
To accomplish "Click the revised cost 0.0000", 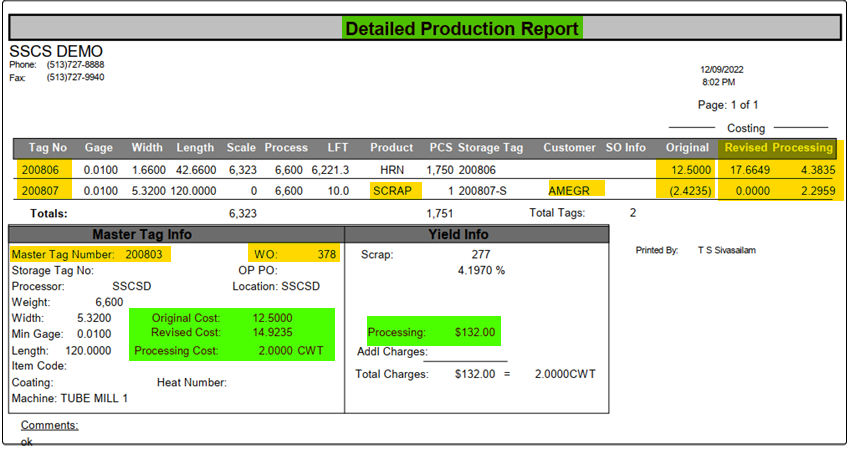I will pos(752,191).
